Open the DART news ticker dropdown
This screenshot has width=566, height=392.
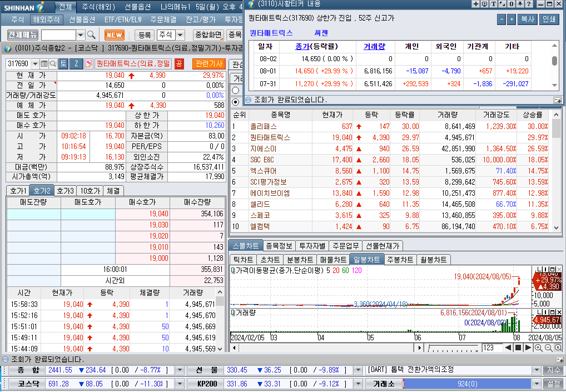[537, 370]
